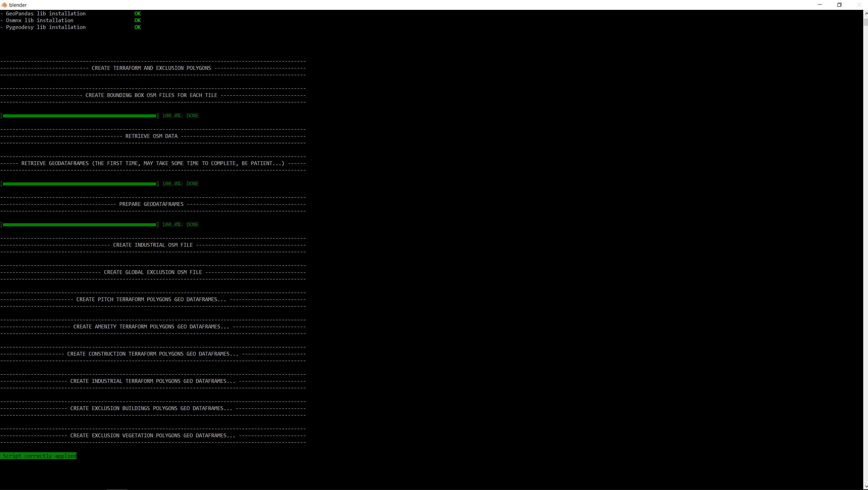This screenshot has height=490, width=868.
Task: Click progress bar under bounding box section
Action: click(80, 116)
